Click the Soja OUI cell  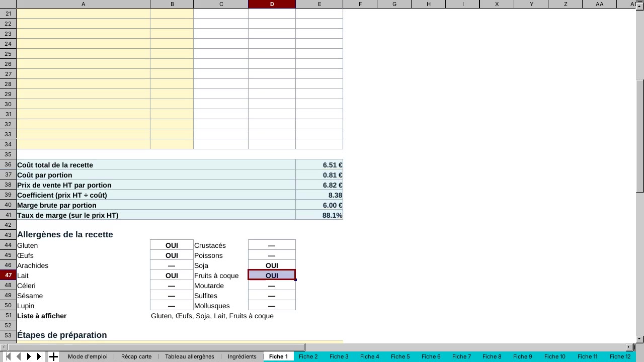272,265
